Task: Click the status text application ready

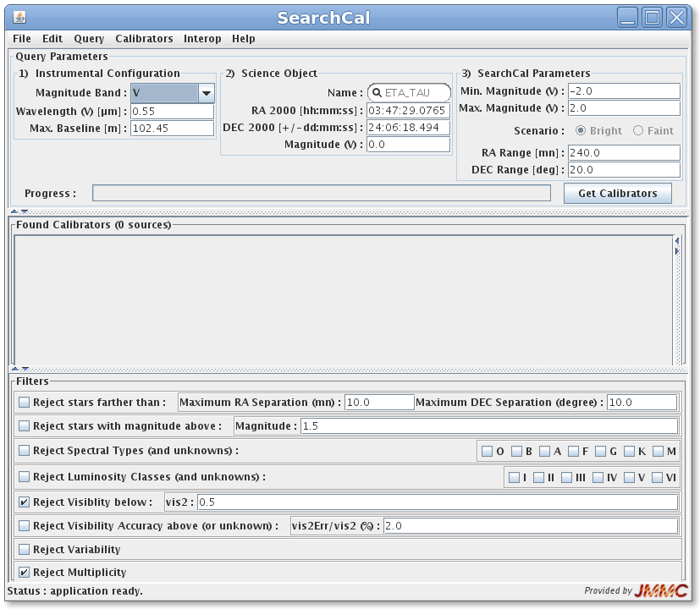Action: tap(75, 590)
